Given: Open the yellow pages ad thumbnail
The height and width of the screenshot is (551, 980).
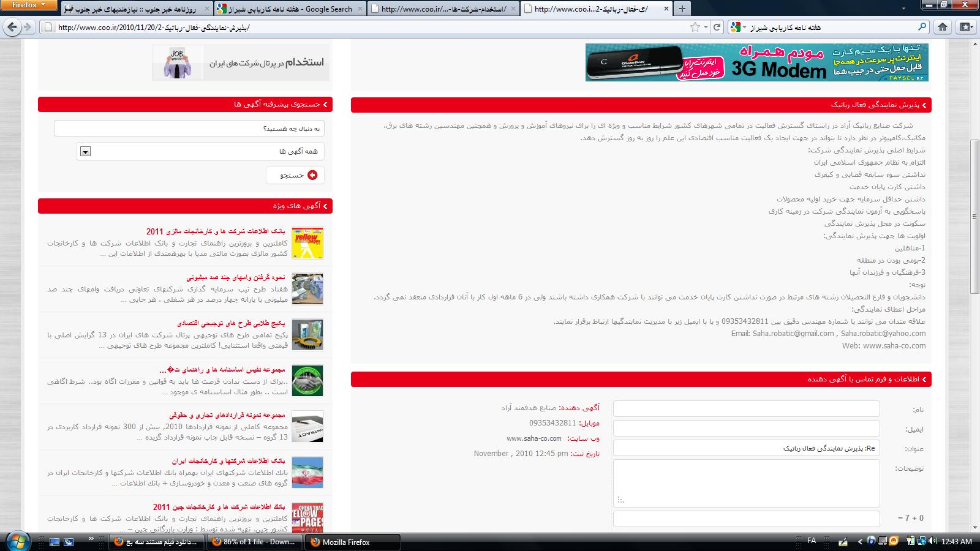Looking at the screenshot, I should (x=307, y=243).
